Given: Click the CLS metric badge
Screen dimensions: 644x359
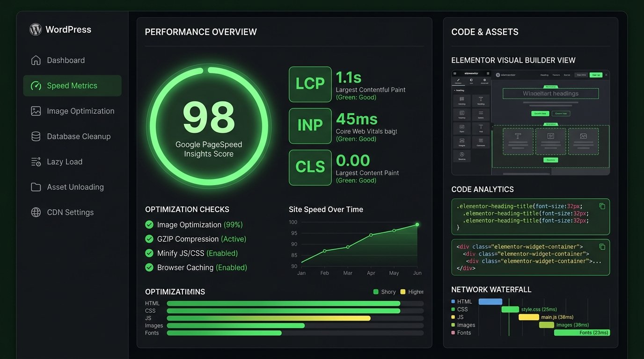Looking at the screenshot, I should [310, 167].
